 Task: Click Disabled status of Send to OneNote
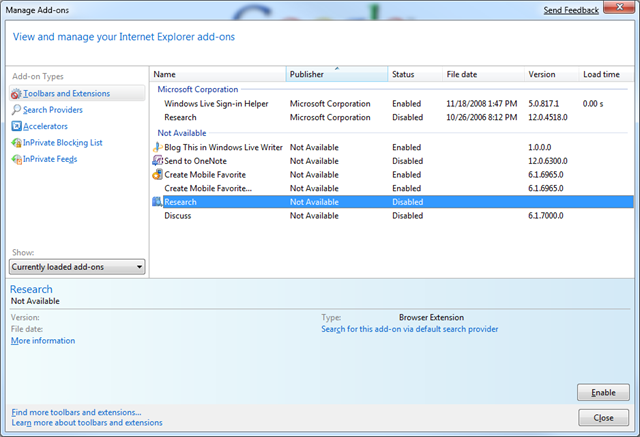click(408, 161)
